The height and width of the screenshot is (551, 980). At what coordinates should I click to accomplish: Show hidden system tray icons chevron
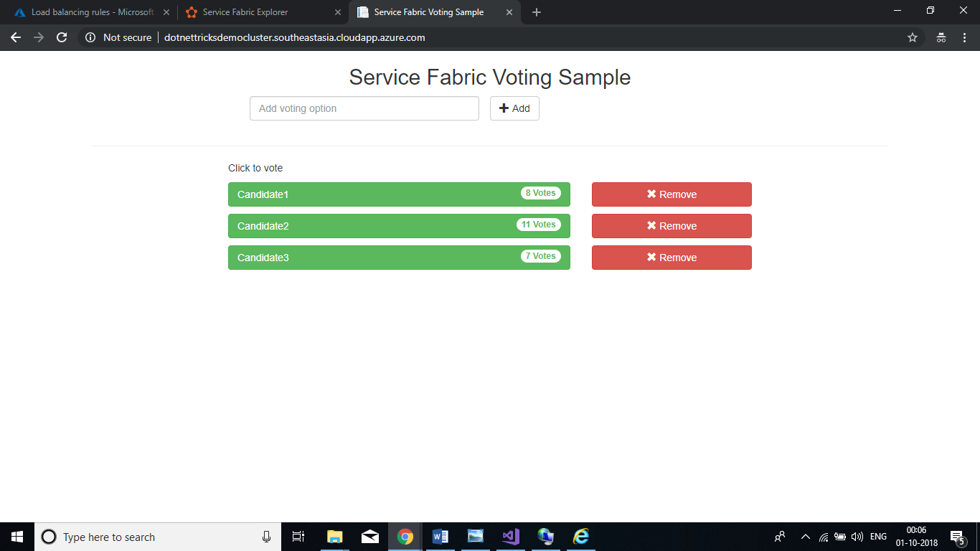coord(805,537)
